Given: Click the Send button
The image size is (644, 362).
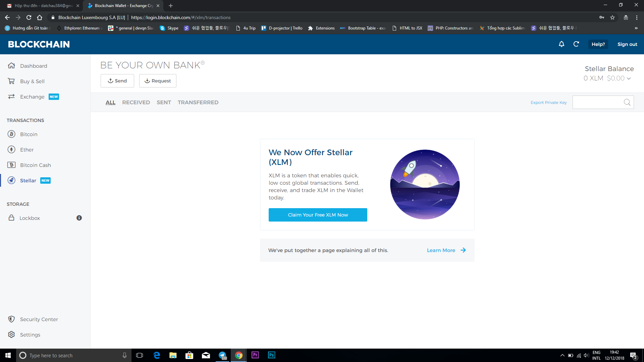Looking at the screenshot, I should (117, 81).
